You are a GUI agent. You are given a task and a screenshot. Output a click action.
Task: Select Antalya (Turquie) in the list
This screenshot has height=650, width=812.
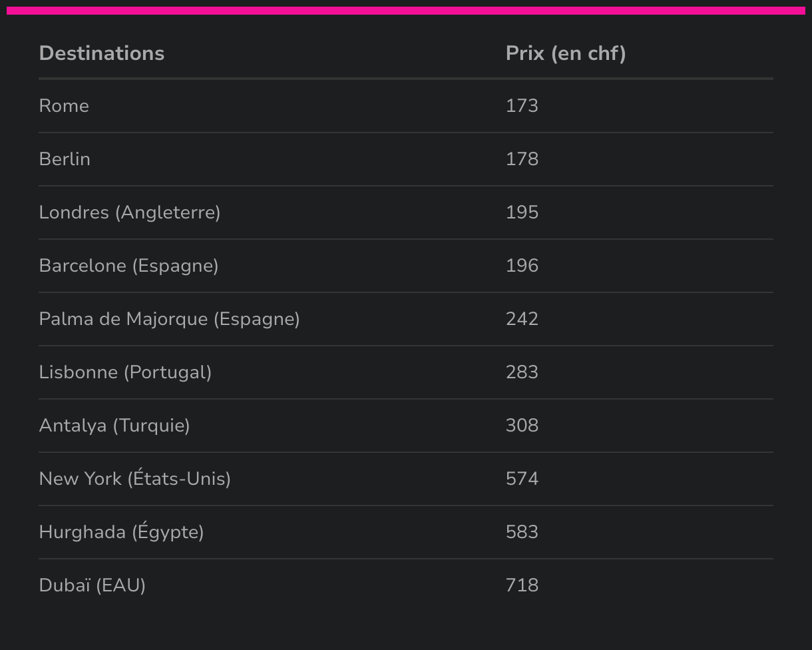coord(114,426)
